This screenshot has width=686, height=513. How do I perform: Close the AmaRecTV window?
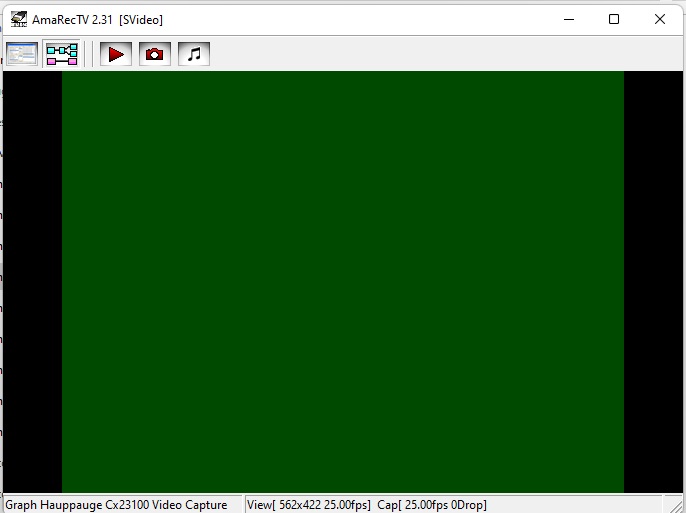pos(660,19)
